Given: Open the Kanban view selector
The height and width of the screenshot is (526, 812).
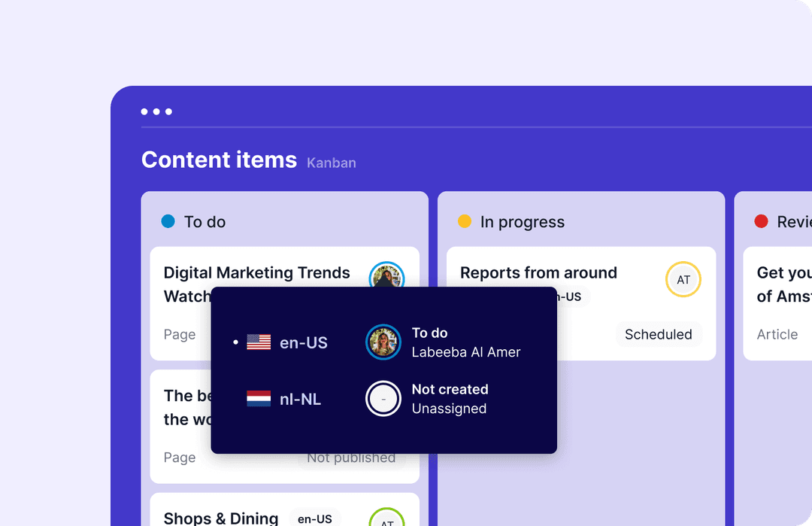Looking at the screenshot, I should 331,163.
